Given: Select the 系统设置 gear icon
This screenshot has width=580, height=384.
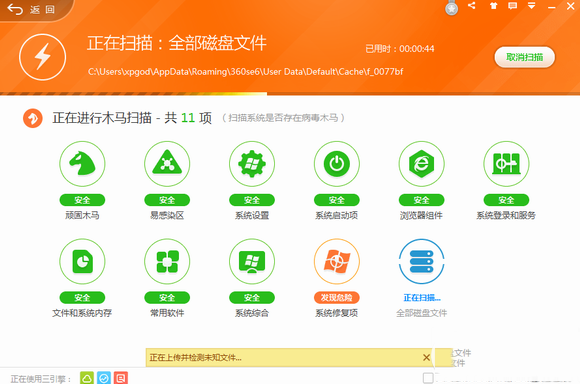Looking at the screenshot, I should 252,164.
